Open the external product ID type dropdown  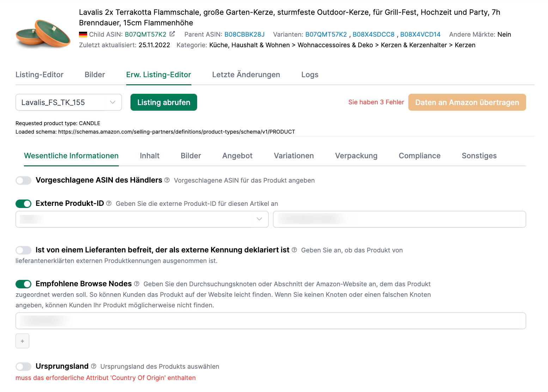(x=142, y=219)
